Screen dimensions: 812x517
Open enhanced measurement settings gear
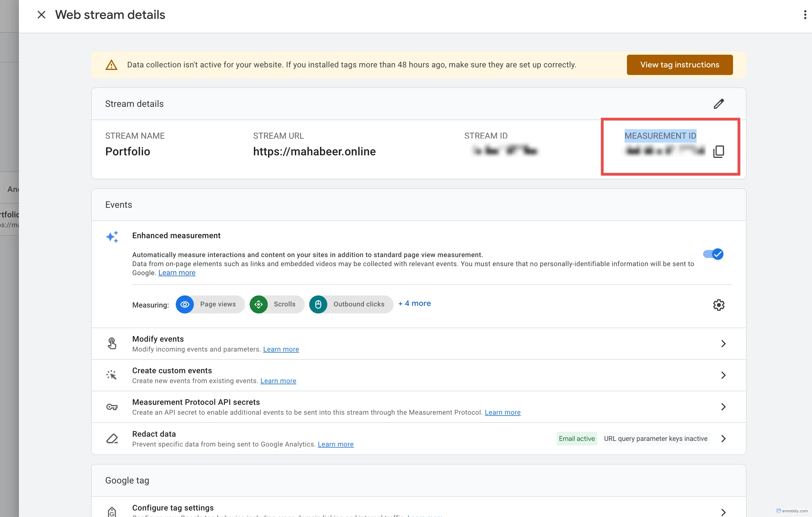[x=719, y=305]
